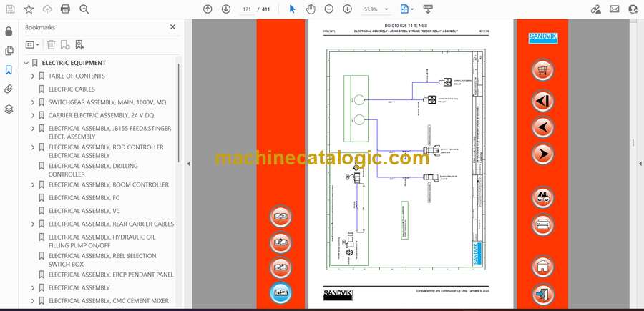644x311 pixels.
Task: Expand SWITCHGEAR ASSEMBLY, MAIN, 1000V bookmark
Action: tap(33, 102)
